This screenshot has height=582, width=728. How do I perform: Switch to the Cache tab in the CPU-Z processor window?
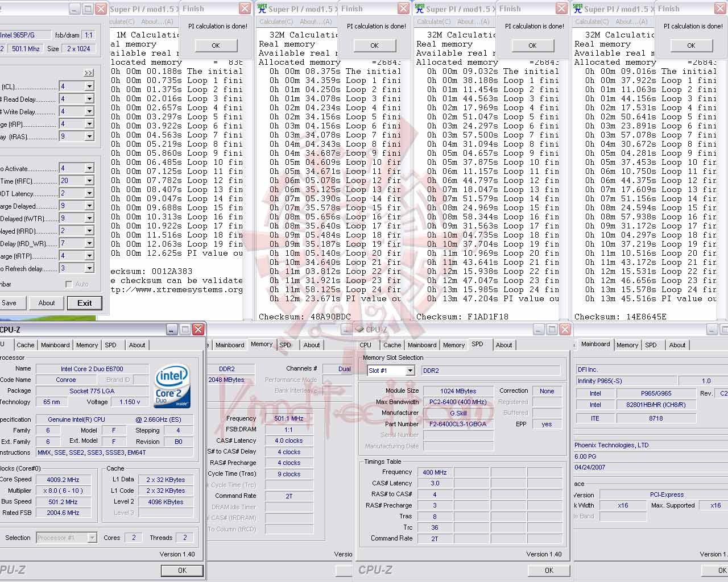click(26, 345)
